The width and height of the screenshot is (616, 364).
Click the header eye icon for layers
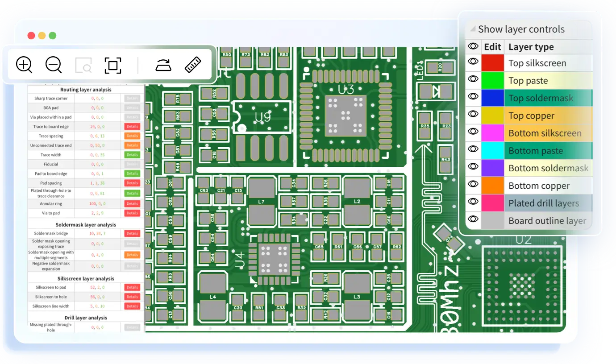(x=473, y=46)
